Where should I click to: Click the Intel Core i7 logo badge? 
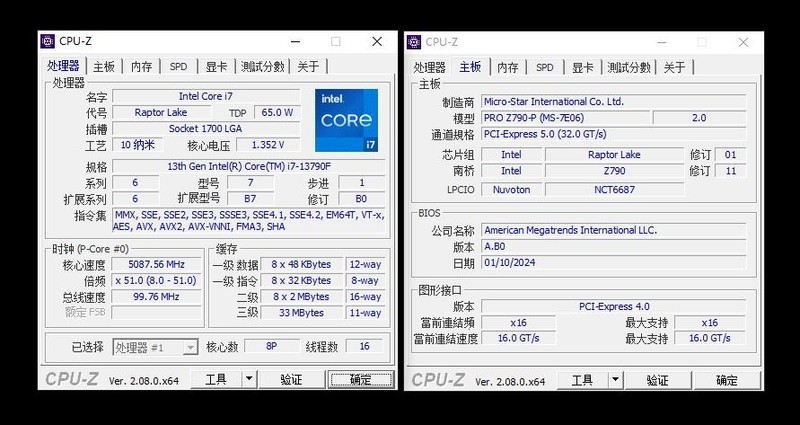[x=346, y=120]
